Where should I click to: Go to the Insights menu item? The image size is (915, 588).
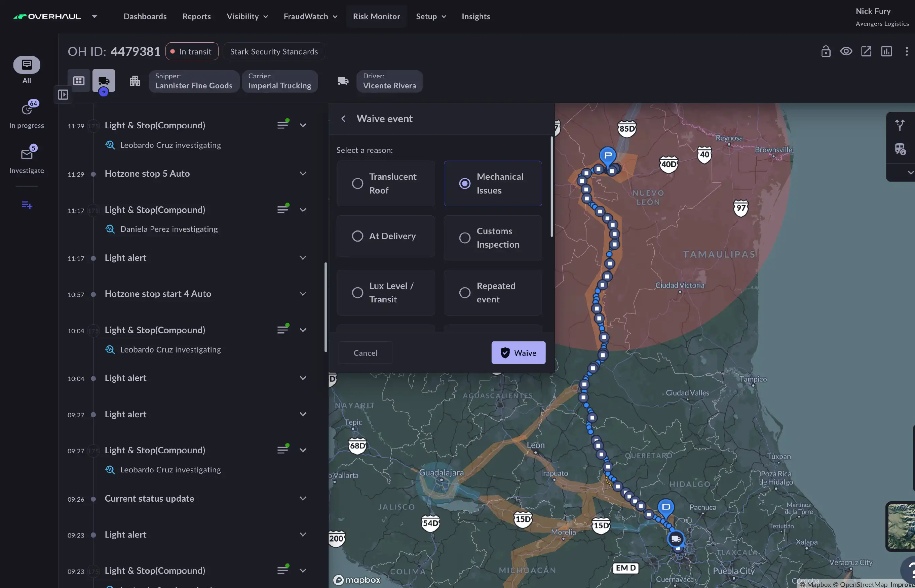click(475, 16)
